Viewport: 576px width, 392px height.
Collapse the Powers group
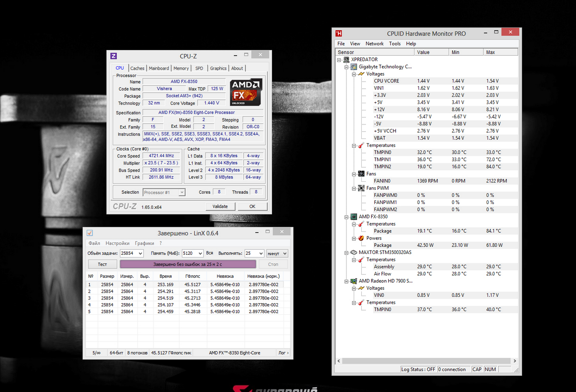[x=354, y=239]
